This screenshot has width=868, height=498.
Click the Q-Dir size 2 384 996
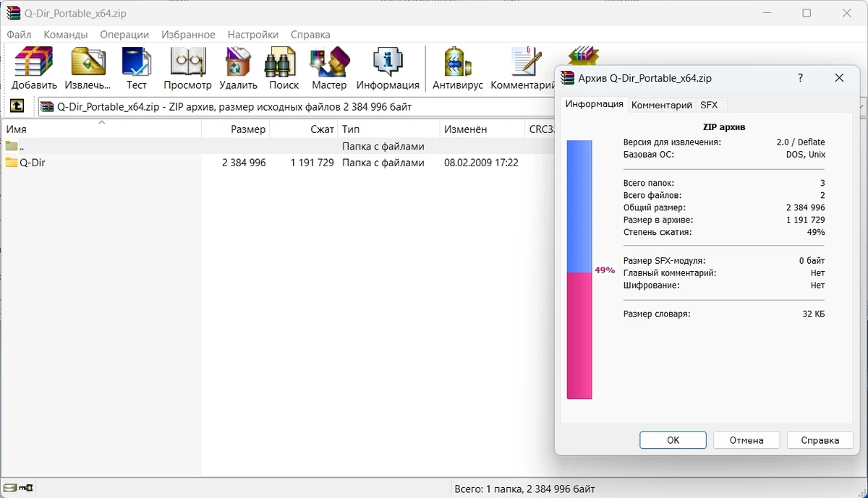pyautogui.click(x=244, y=163)
